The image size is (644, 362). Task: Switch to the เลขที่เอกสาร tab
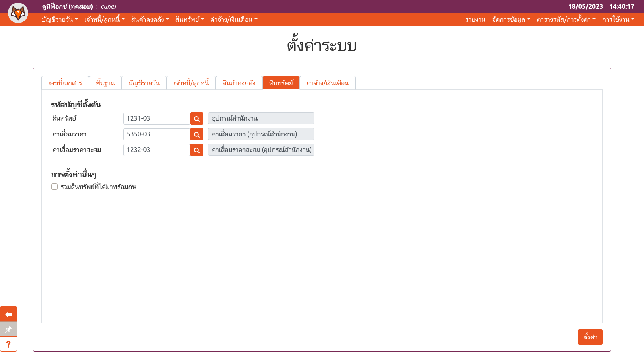(x=65, y=83)
